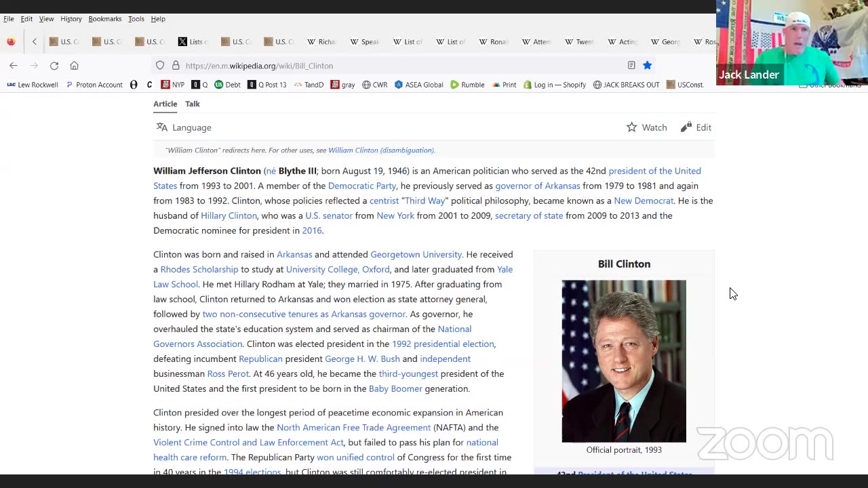Go back with the Back arrow

(14, 66)
